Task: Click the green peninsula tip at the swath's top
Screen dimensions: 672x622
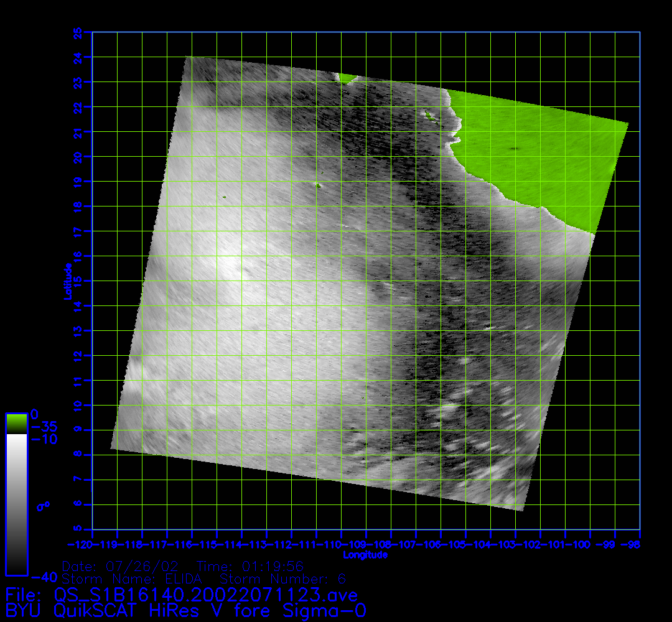Action: 347,78
